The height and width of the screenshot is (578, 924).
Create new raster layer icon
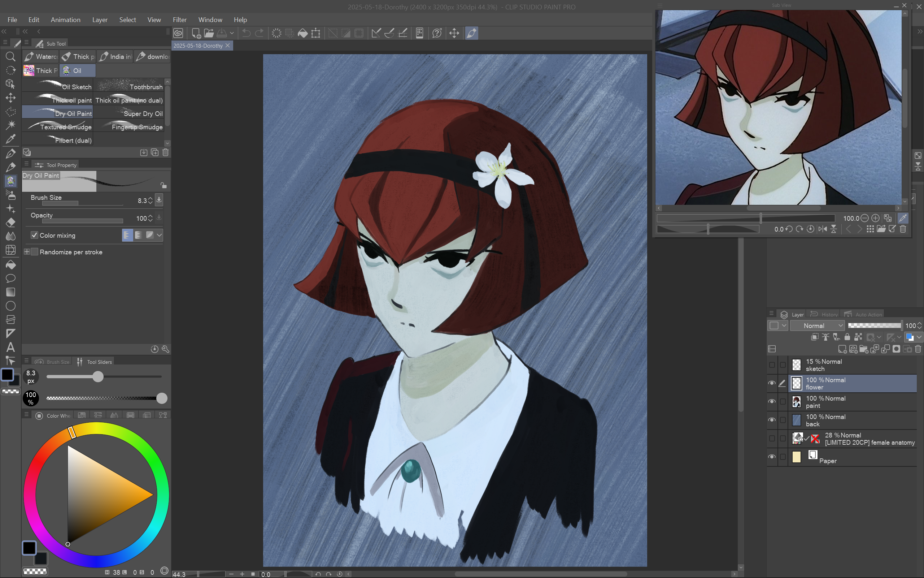pos(842,349)
